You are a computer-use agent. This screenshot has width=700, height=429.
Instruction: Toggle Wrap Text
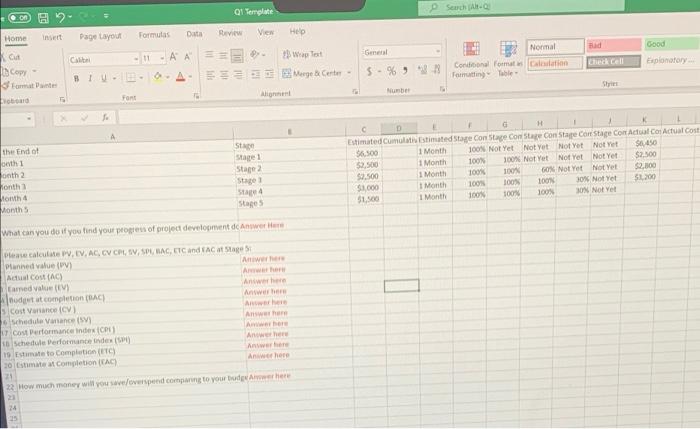coord(302,54)
